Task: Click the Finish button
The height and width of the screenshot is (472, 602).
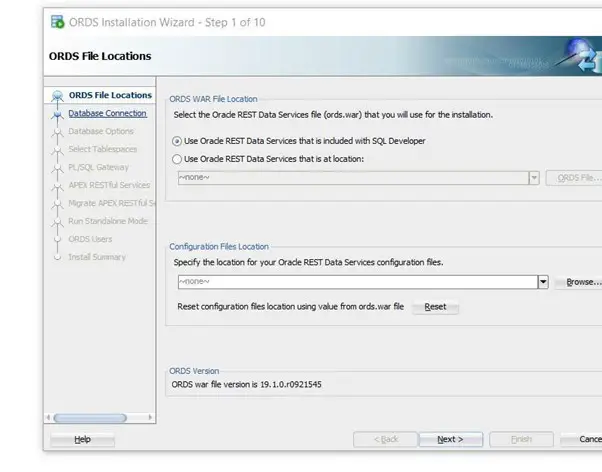Action: (x=521, y=439)
